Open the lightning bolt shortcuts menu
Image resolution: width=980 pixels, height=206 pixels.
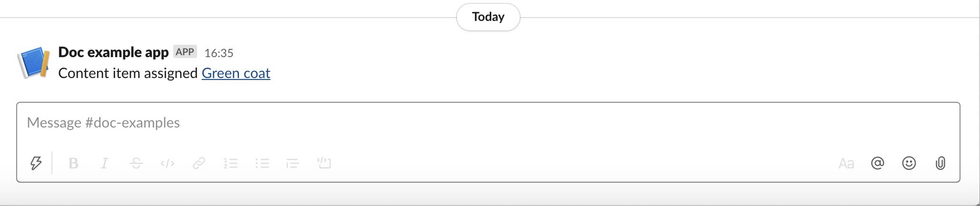(x=35, y=163)
